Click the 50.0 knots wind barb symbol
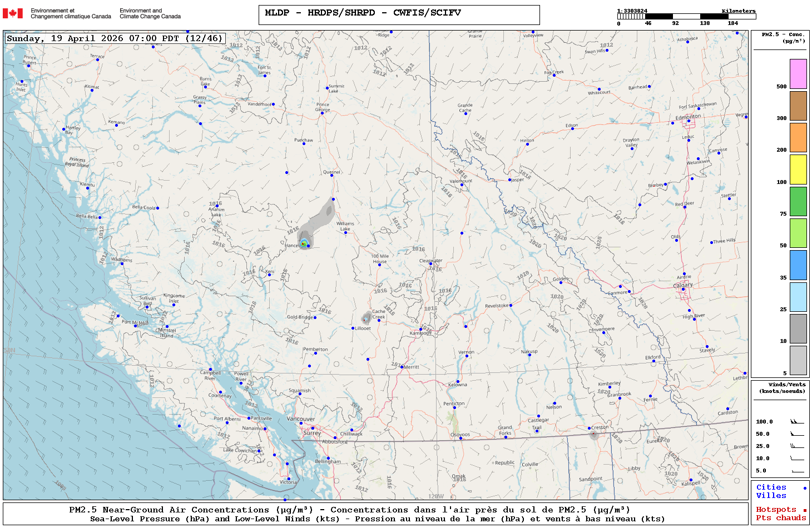Screen dimensions: 812x528 pos(797,434)
